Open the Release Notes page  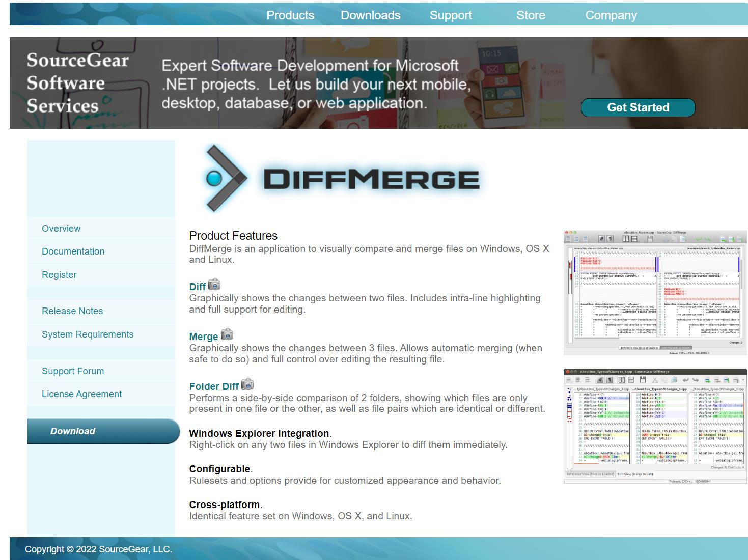pyautogui.click(x=72, y=311)
